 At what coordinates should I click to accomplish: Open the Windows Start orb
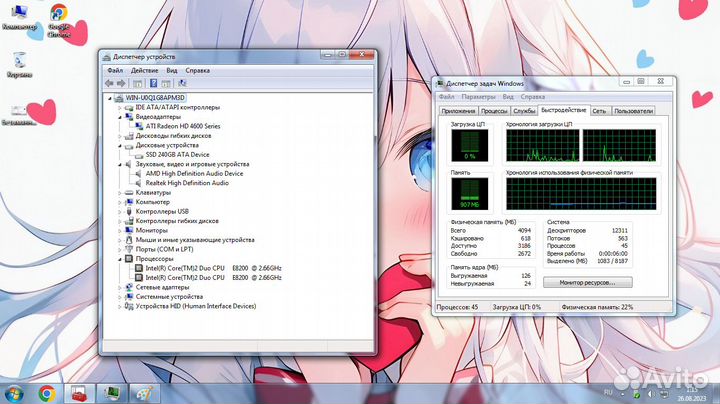14,393
